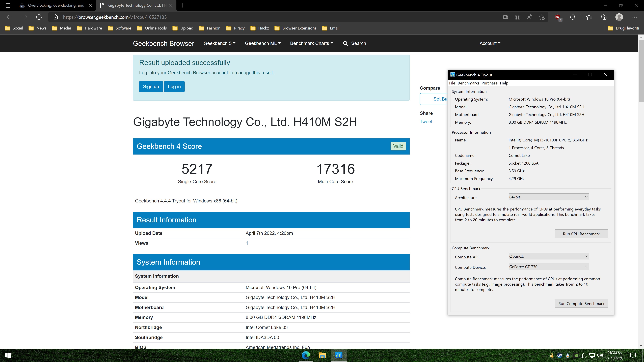This screenshot has width=644, height=362.
Task: Expand the Account dropdown menu
Action: [490, 43]
